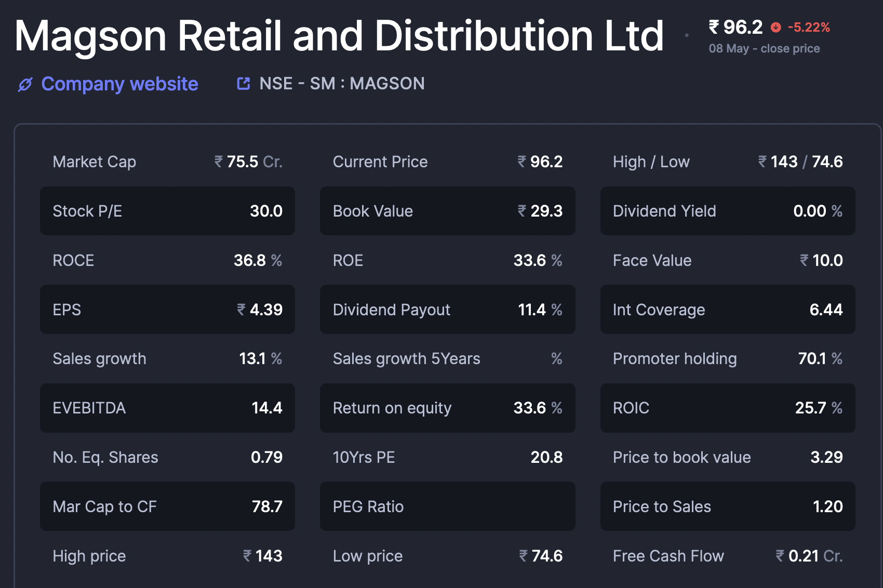This screenshot has width=883, height=588.
Task: Click the ROCE value 36.8 %
Action: [258, 260]
